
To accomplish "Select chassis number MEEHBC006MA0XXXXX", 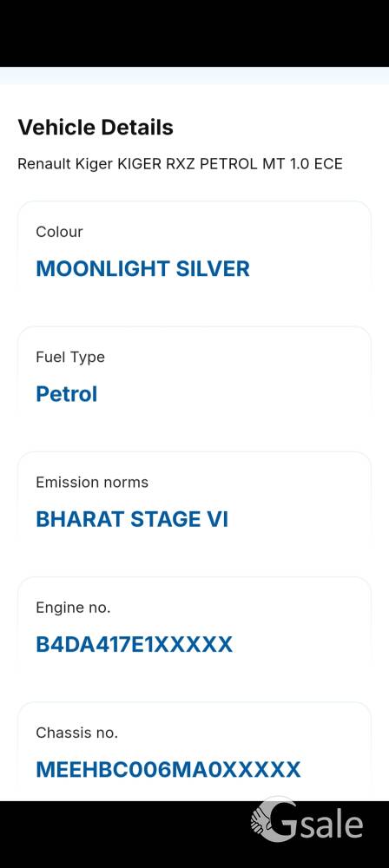I will (x=168, y=769).
